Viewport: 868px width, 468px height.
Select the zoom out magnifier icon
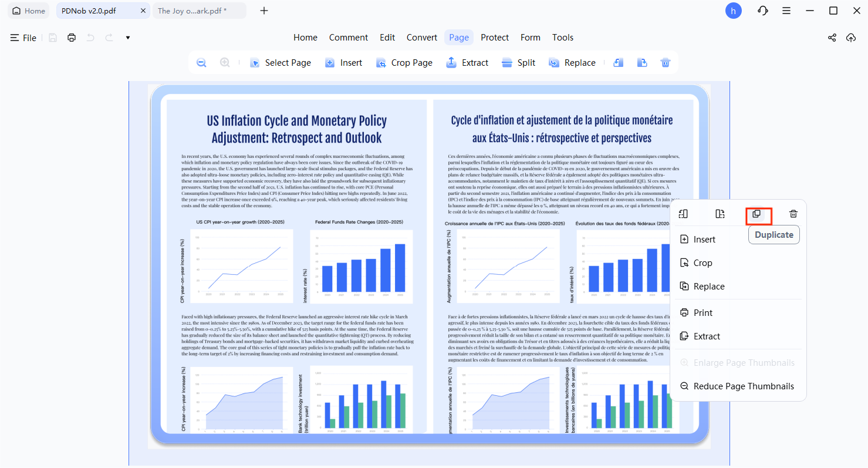(201, 62)
